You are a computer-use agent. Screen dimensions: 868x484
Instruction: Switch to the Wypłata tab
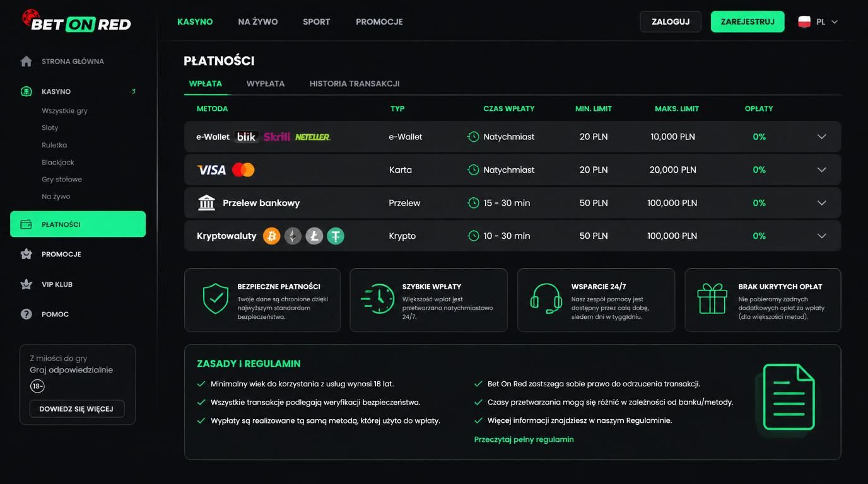266,83
